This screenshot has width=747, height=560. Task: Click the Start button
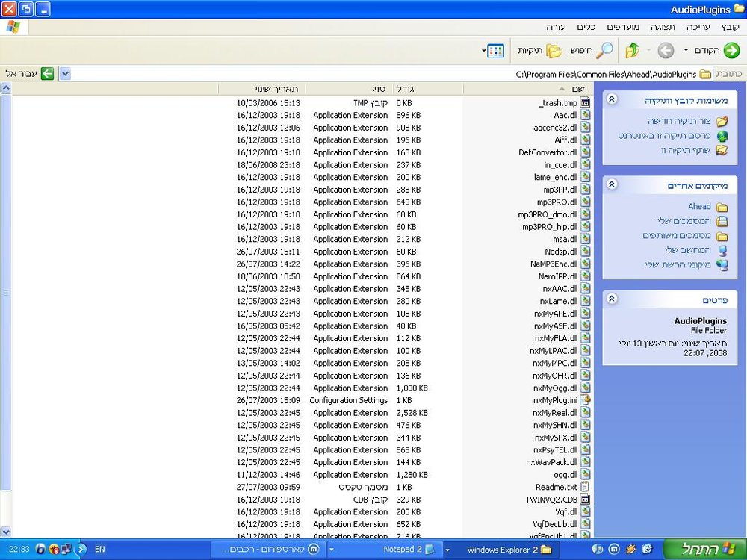704,549
